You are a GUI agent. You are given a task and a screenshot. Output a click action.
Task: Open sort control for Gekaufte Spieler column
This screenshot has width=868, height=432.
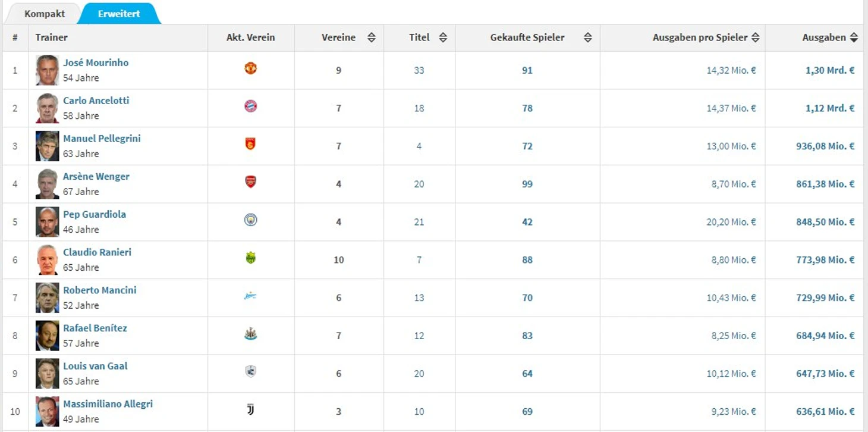coord(587,37)
